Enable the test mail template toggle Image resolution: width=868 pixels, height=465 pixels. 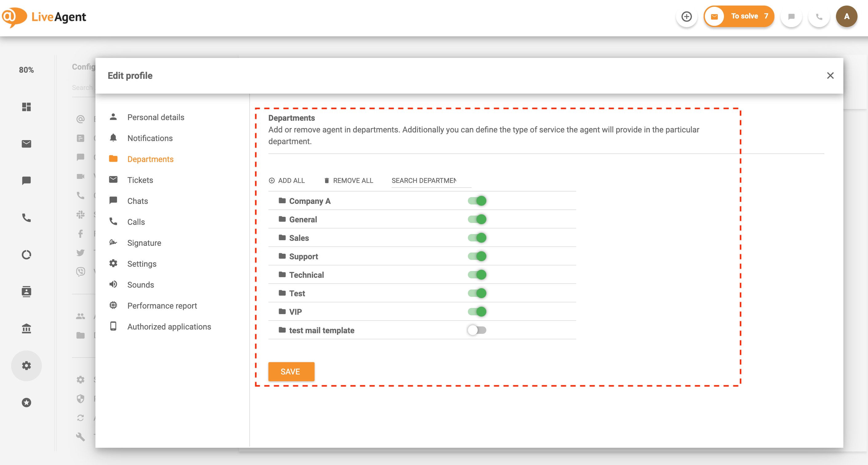(476, 330)
